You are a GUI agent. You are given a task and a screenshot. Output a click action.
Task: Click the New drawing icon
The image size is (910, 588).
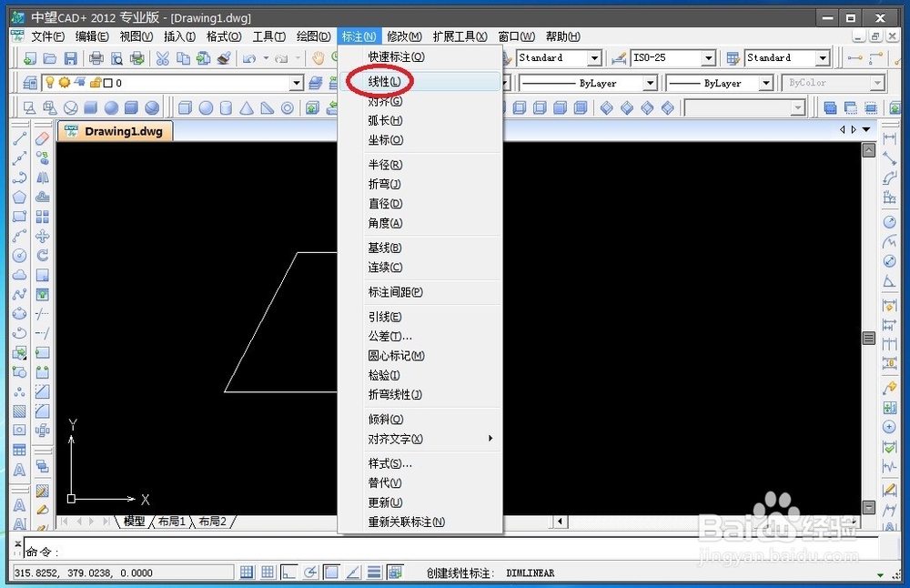point(30,58)
